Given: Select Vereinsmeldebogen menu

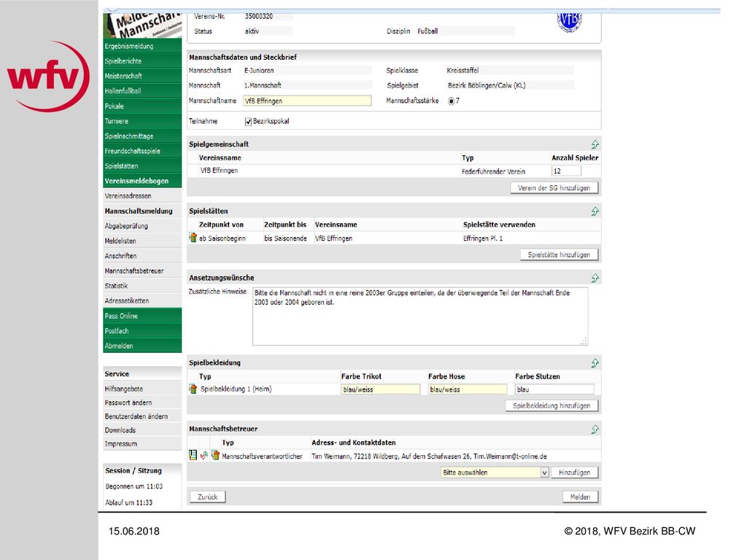Looking at the screenshot, I should pyautogui.click(x=142, y=181).
